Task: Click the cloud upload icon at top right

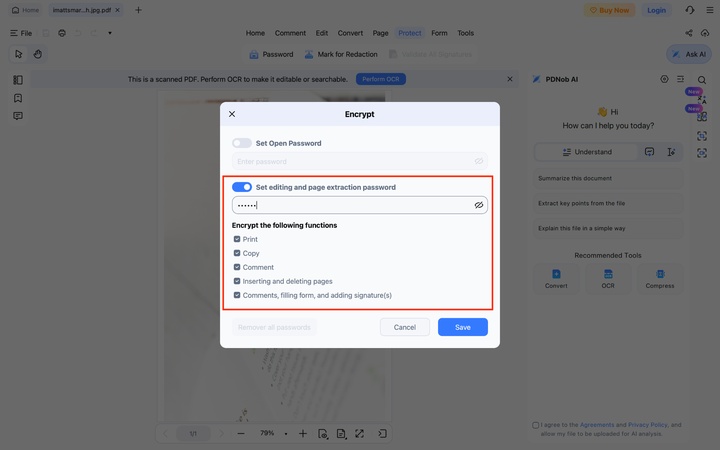Action: click(705, 33)
